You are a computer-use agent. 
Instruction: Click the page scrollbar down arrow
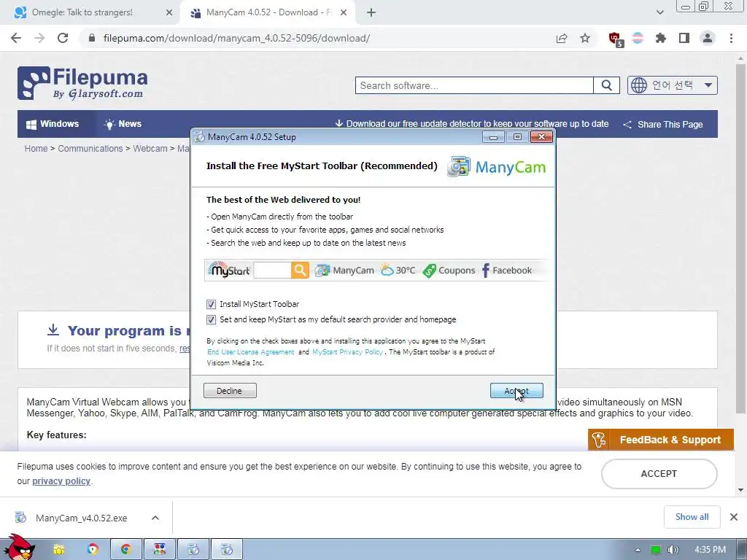(740, 490)
